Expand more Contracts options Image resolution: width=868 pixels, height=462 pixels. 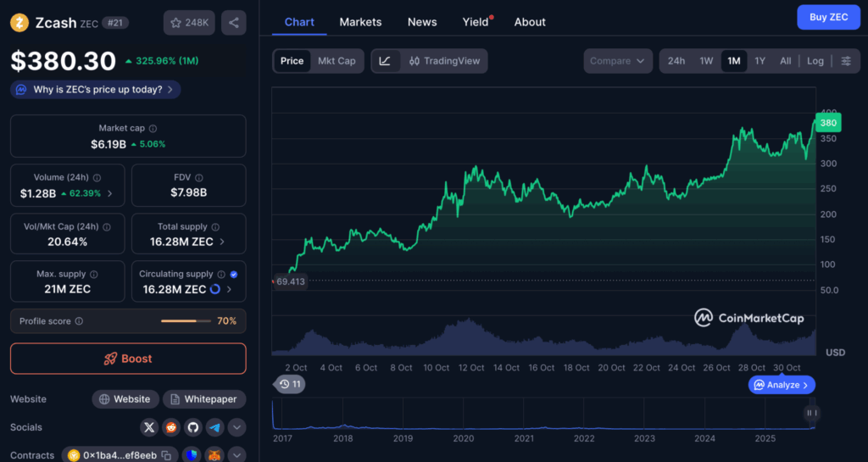(237, 455)
